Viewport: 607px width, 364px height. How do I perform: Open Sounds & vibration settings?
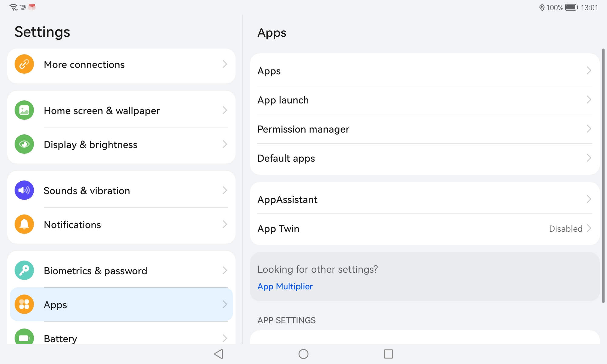point(121,190)
